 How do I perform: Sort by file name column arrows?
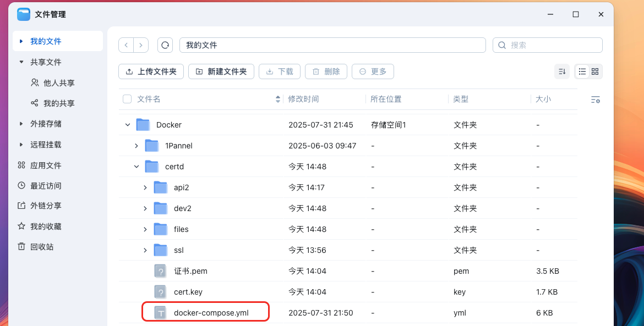click(x=277, y=100)
